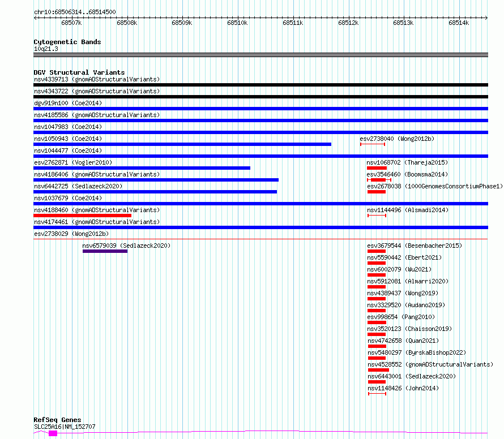Image resolution: width=504 pixels, height=439 pixels.
Task: Open the nsv5480297 (ByrskaBishop2022) variant
Action: 417,352
